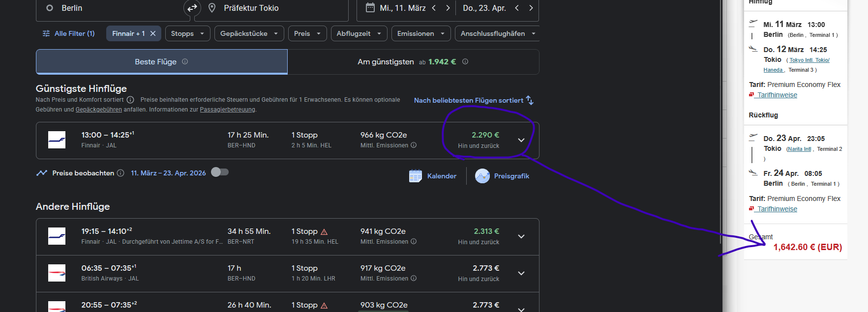This screenshot has height=312, width=868.
Task: Click the 1,642.60 € (EUR) total
Action: (808, 247)
